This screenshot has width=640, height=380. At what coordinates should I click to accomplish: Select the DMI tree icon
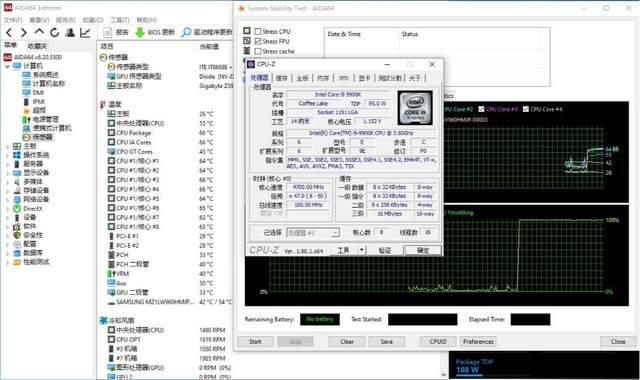click(26, 93)
